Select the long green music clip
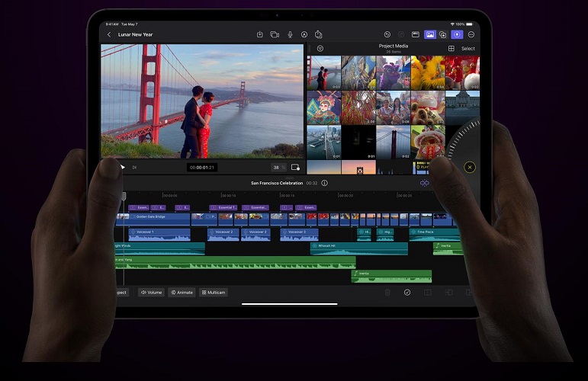588x381 pixels. (x=236, y=262)
